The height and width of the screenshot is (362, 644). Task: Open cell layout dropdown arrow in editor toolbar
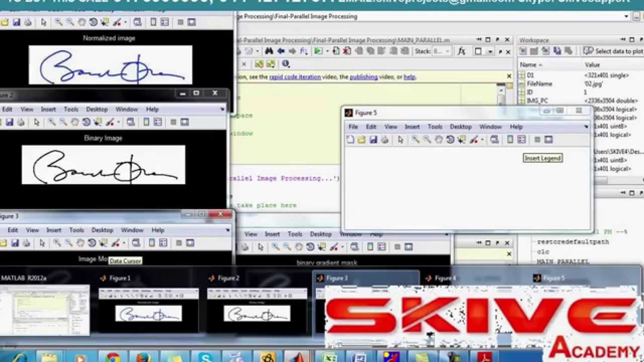[x=490, y=51]
